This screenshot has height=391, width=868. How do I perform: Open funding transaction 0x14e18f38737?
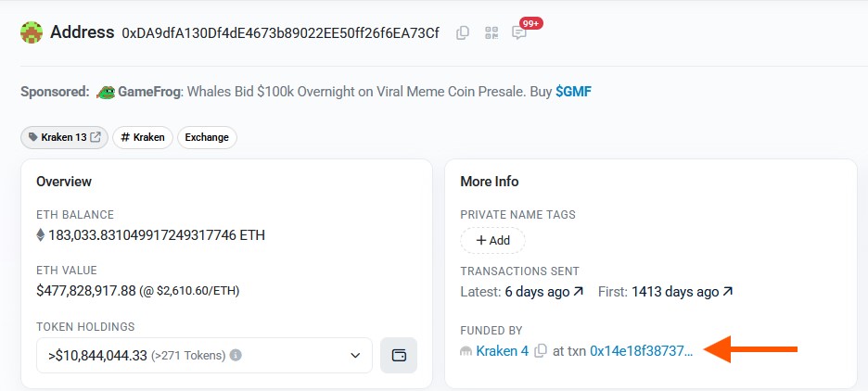pos(642,351)
